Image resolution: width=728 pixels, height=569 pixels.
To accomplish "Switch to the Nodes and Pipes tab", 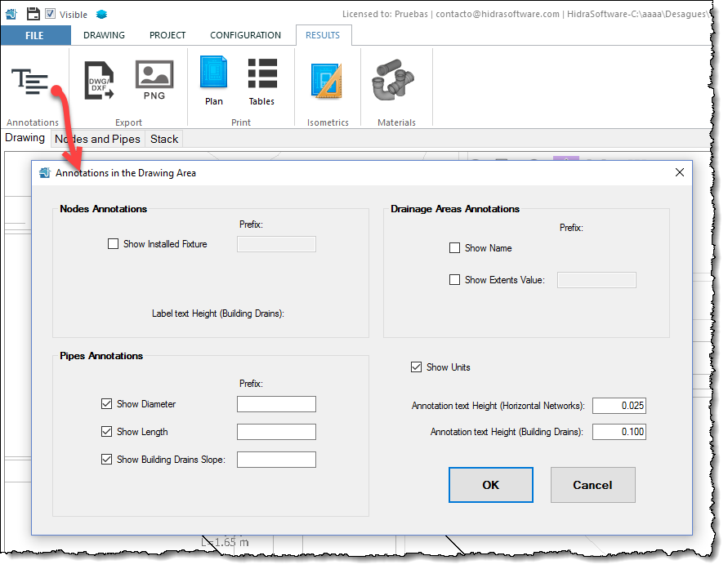I will 97,139.
